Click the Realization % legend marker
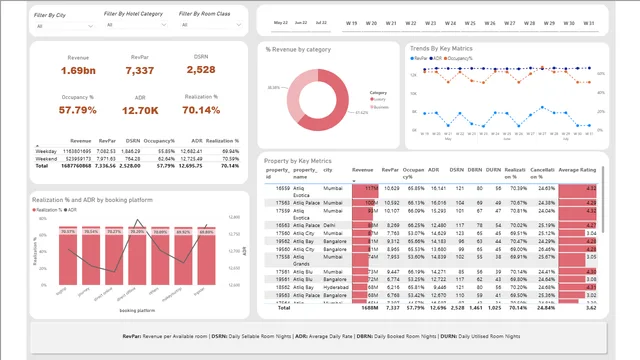The height and width of the screenshot is (360, 640). pyautogui.click(x=34, y=210)
